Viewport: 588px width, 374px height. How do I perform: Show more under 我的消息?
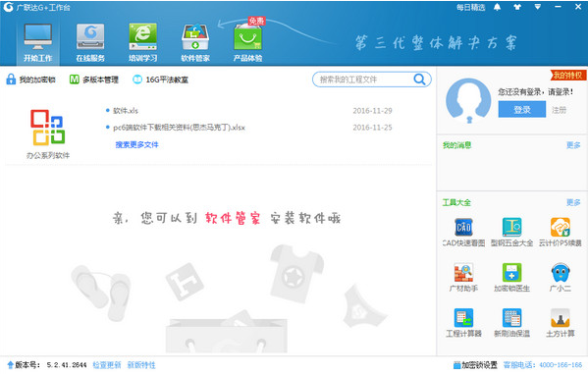pyautogui.click(x=573, y=145)
